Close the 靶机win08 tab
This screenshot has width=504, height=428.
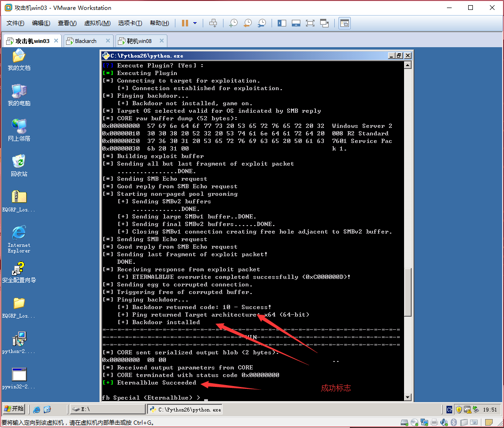[162, 41]
